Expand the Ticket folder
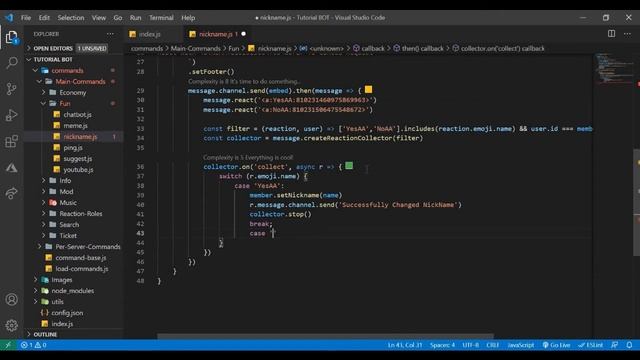This screenshot has height=360, width=640. [73, 236]
